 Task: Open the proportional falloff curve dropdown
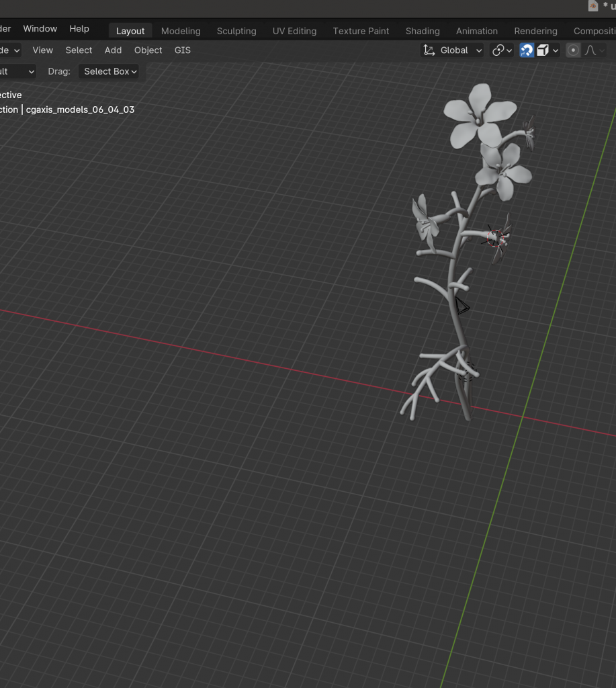pos(595,50)
